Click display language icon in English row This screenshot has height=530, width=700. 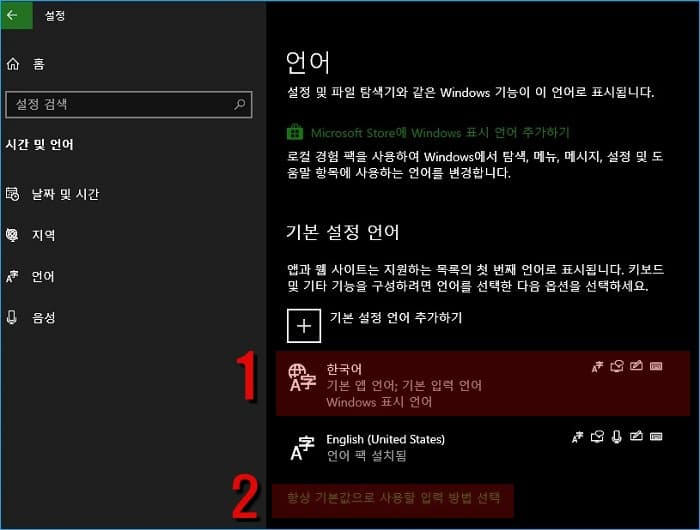click(x=578, y=437)
